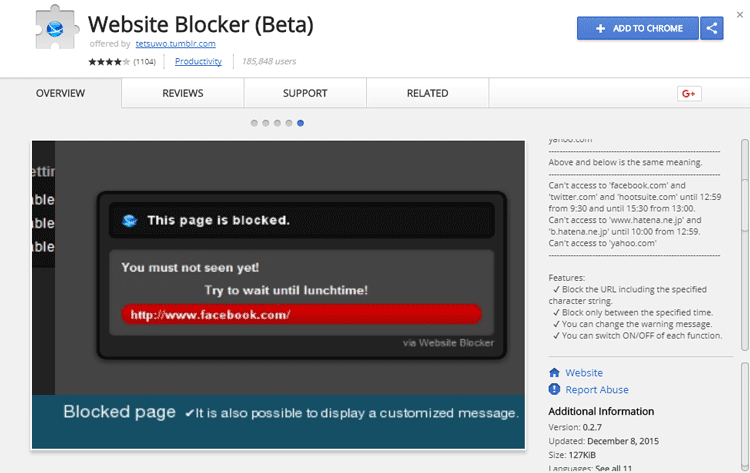Click the '185,848 users' text
Viewport: 750px width, 473px height.
click(269, 61)
